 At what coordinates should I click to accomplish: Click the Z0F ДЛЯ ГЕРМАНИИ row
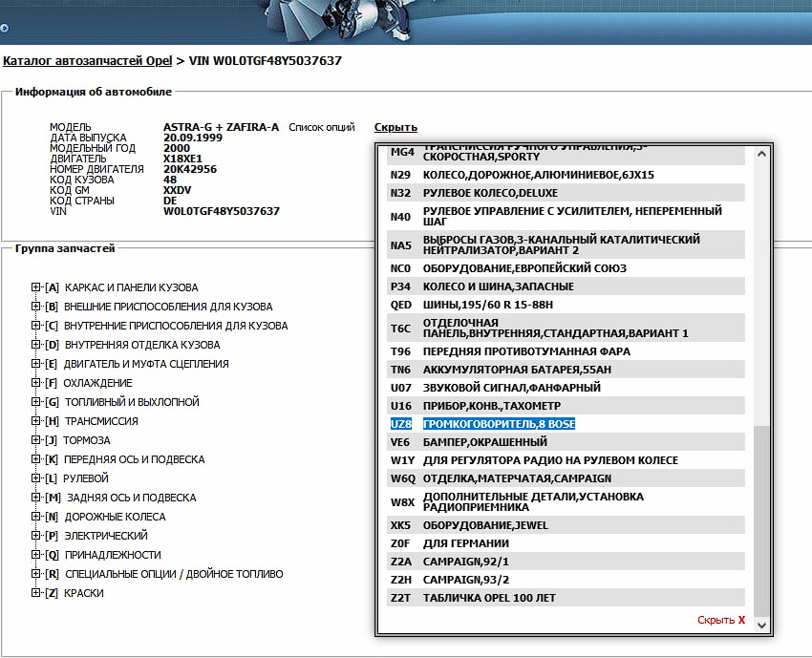566,543
